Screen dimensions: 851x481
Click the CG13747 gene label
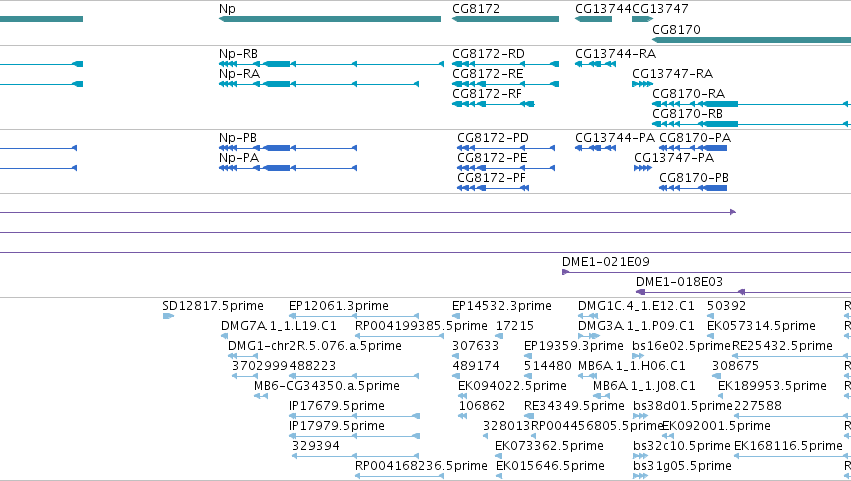click(661, 9)
